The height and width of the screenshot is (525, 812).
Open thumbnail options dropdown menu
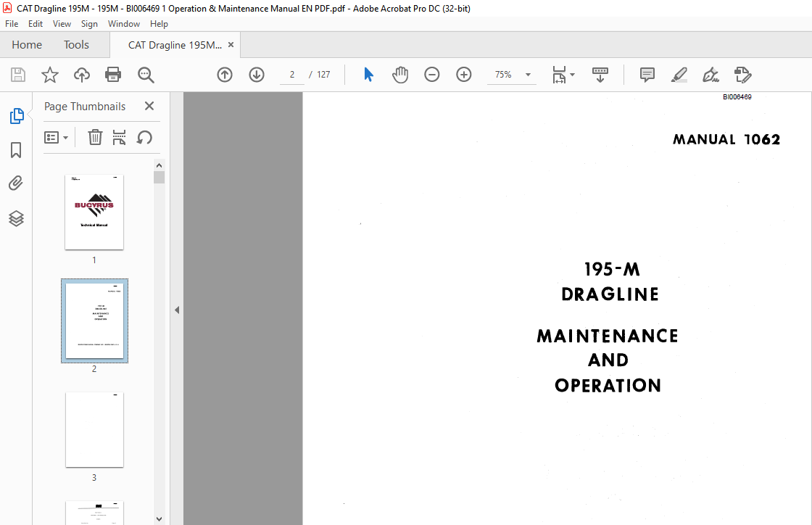pyautogui.click(x=56, y=137)
